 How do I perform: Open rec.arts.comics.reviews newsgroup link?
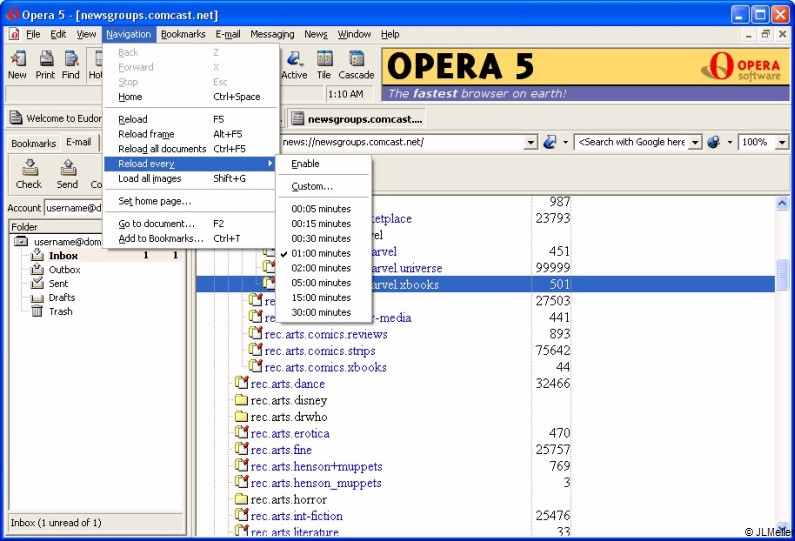[326, 334]
